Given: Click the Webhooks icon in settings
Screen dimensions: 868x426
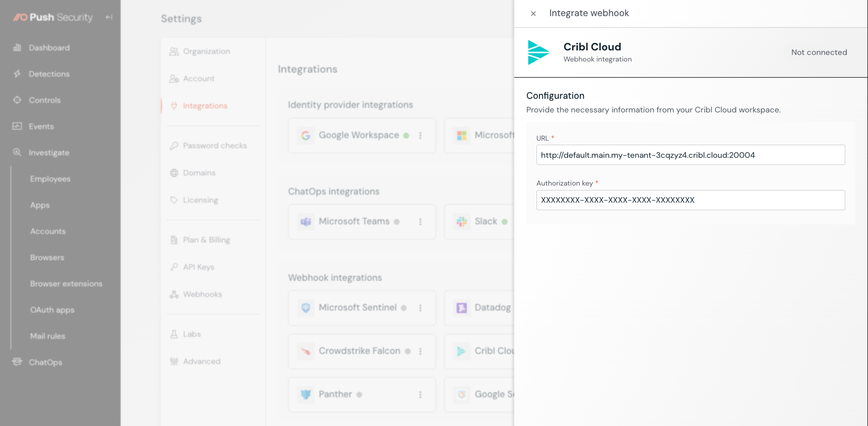Looking at the screenshot, I should 174,294.
